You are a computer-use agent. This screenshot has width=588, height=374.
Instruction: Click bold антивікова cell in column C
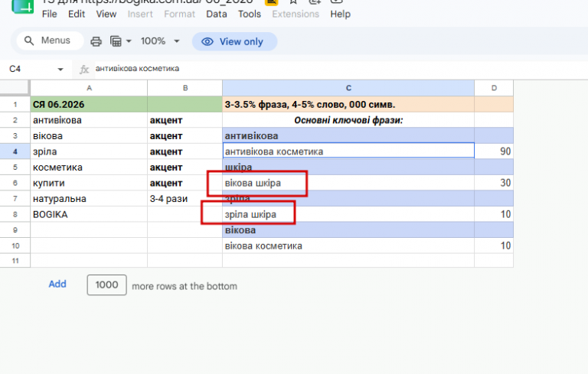tap(348, 135)
